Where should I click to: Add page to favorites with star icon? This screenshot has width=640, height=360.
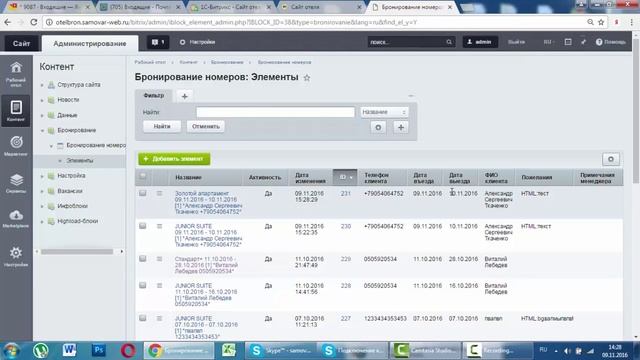click(307, 78)
